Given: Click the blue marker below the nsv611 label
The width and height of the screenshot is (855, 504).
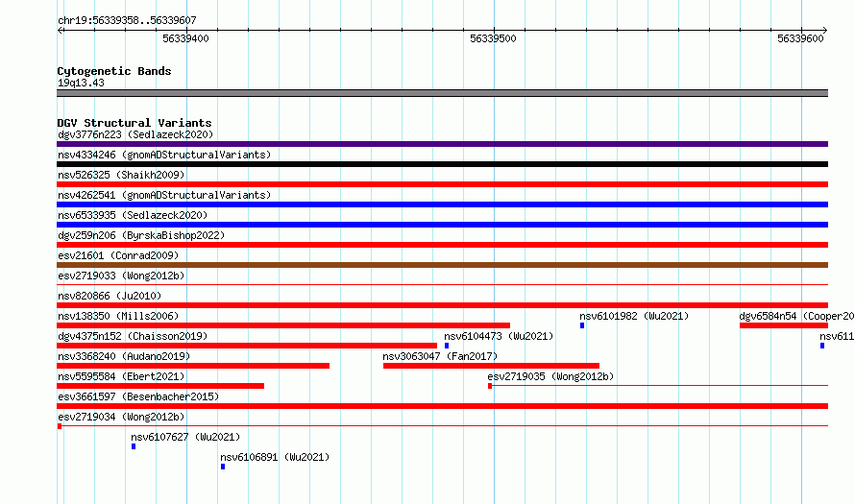Looking at the screenshot, I should (x=822, y=346).
